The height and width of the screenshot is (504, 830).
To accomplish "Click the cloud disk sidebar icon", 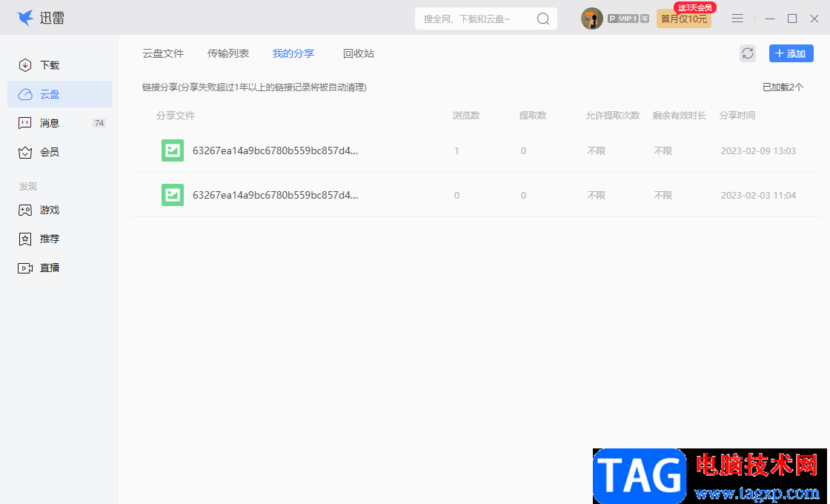I will 25,94.
